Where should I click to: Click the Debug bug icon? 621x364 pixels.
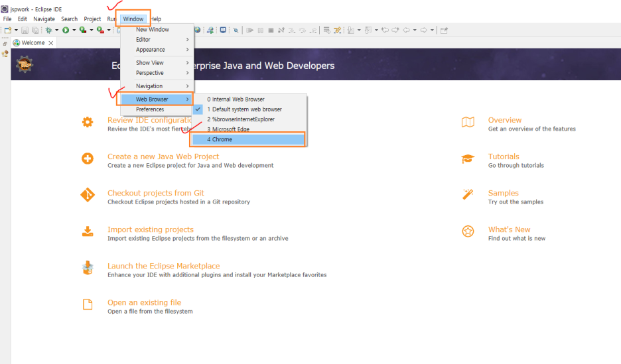[x=48, y=30]
